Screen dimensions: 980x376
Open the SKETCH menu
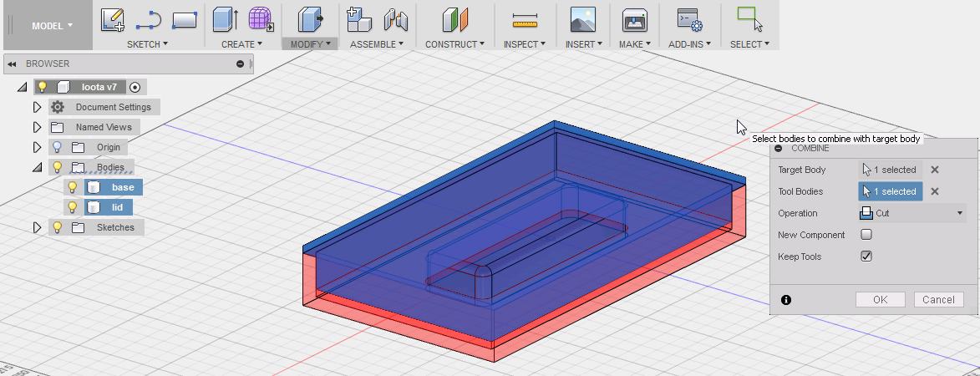[148, 44]
